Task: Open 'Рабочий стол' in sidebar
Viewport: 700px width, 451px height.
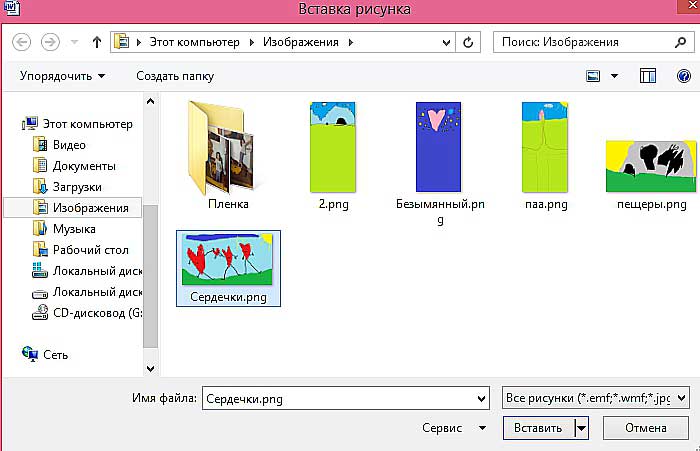Action: 91,250
